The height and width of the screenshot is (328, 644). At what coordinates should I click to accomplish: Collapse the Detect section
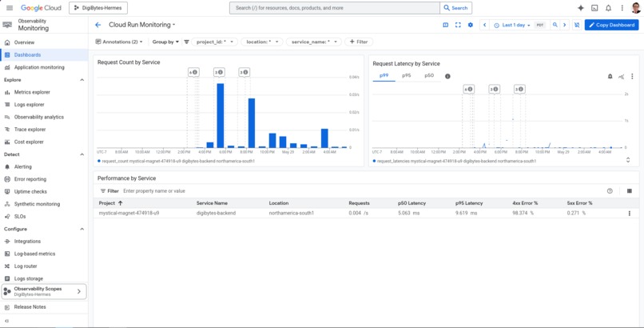(x=81, y=154)
